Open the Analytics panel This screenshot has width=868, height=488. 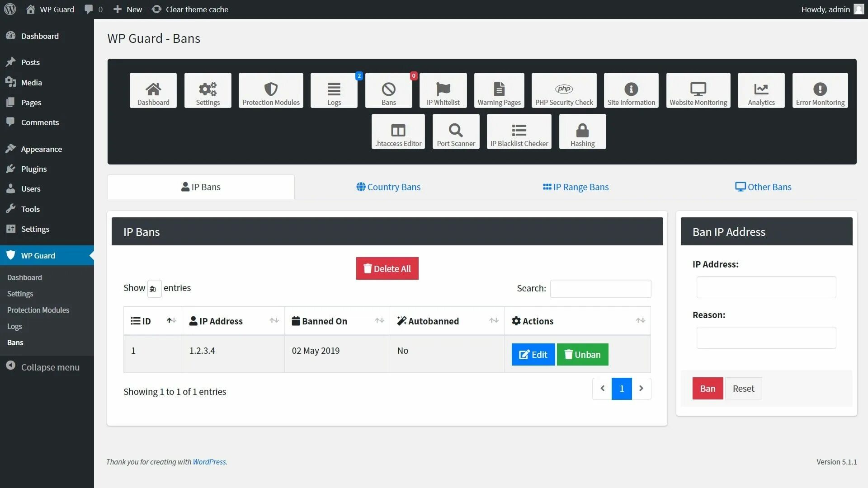click(761, 90)
